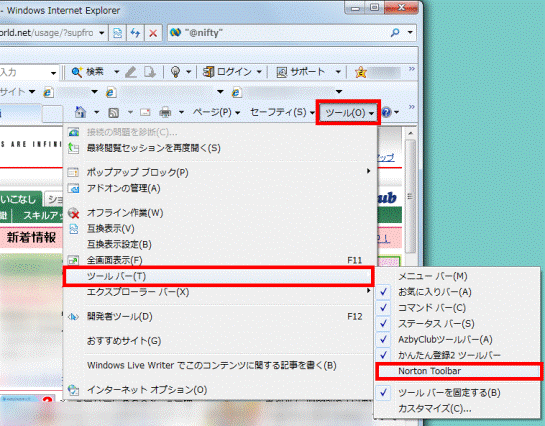Uncheck ツール バーを固定する(B)

(457, 393)
